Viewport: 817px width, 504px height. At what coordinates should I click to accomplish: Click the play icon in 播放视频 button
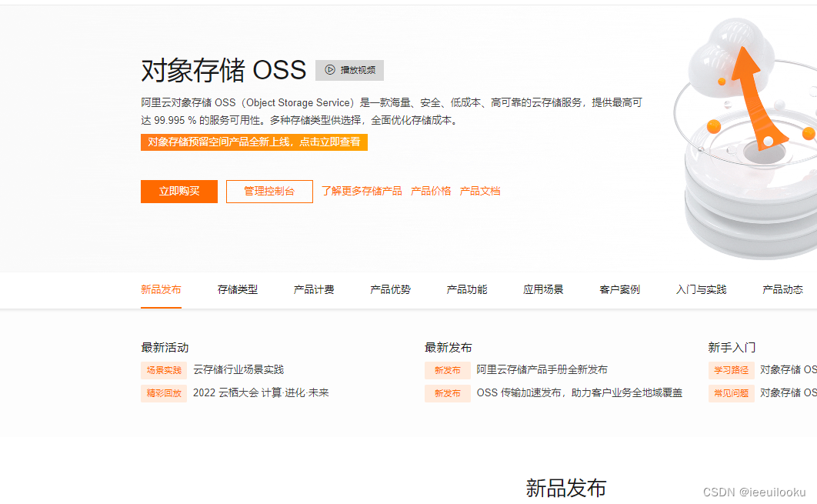point(330,70)
